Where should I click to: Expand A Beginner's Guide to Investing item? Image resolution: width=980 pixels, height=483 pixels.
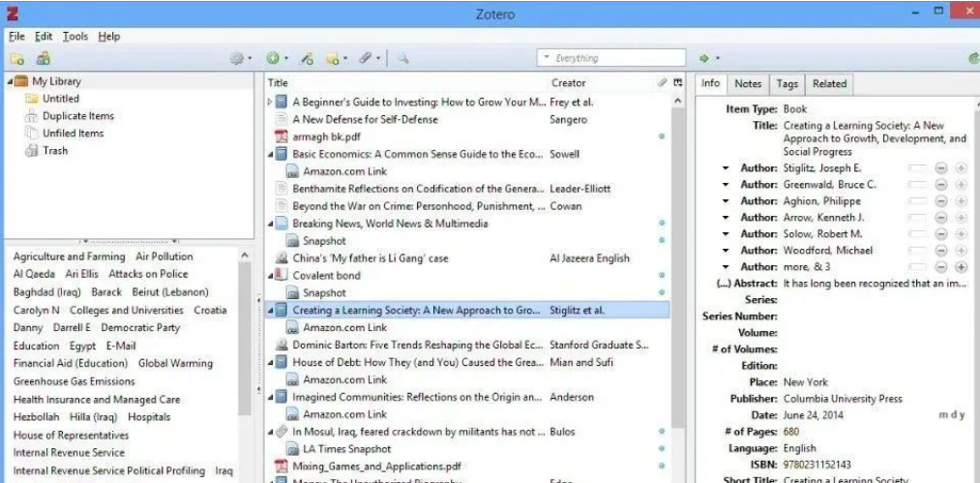[x=269, y=102]
